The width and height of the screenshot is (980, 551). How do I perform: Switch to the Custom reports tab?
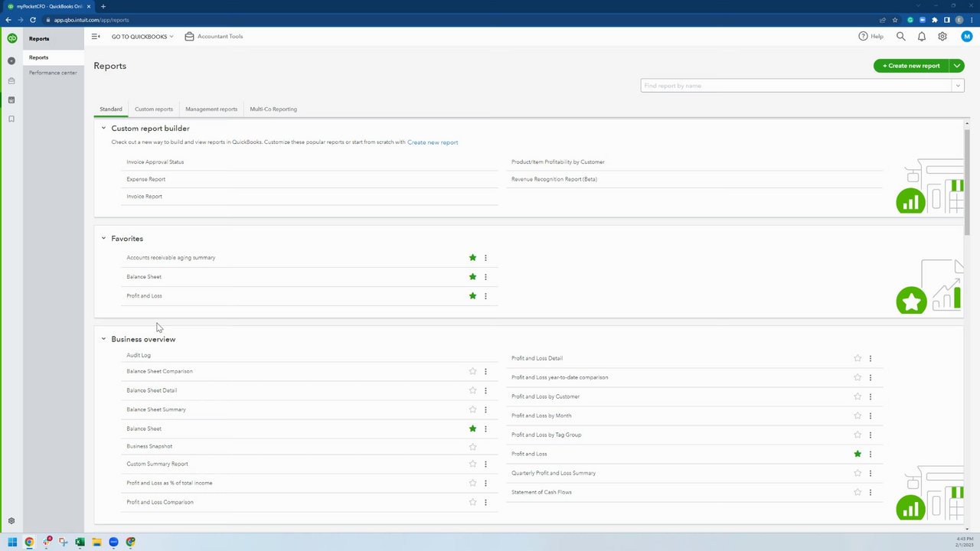coord(154,109)
